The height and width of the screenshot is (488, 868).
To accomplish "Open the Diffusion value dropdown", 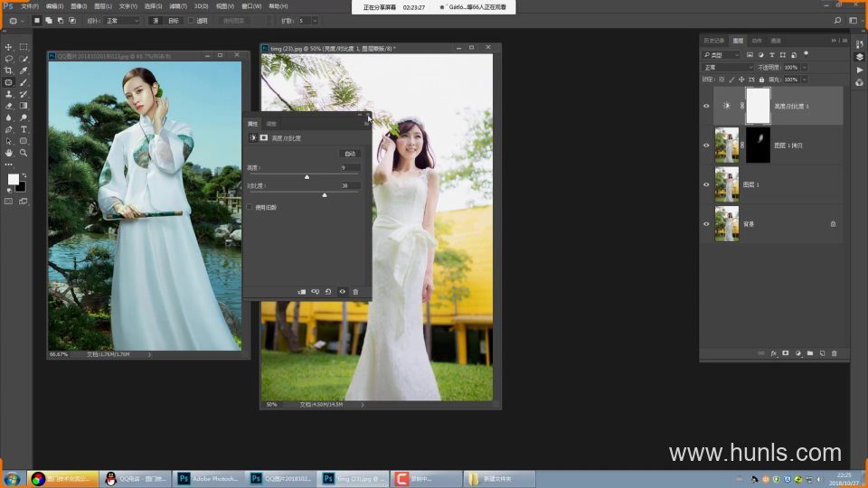I will click(x=315, y=21).
